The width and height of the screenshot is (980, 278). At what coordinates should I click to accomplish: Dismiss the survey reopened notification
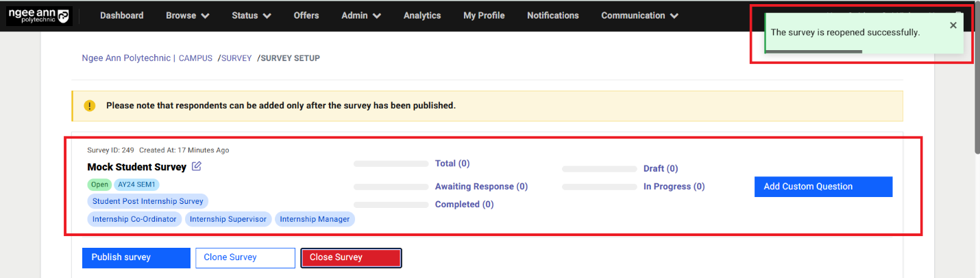(x=953, y=25)
